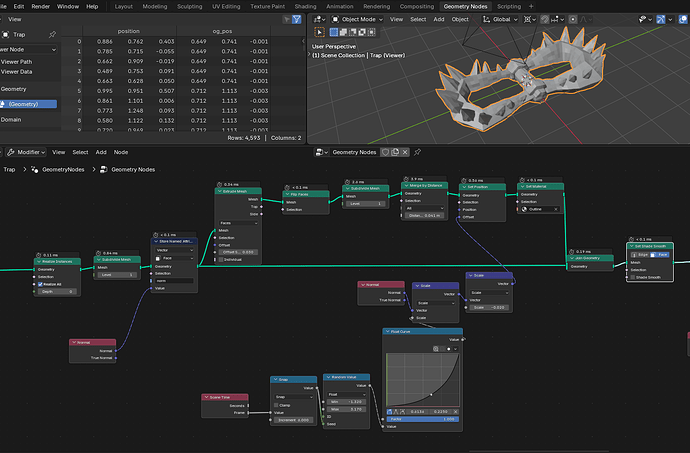Toggle the spreadsheet filter funnel icon
The height and width of the screenshot is (453, 690).
coord(297,19)
